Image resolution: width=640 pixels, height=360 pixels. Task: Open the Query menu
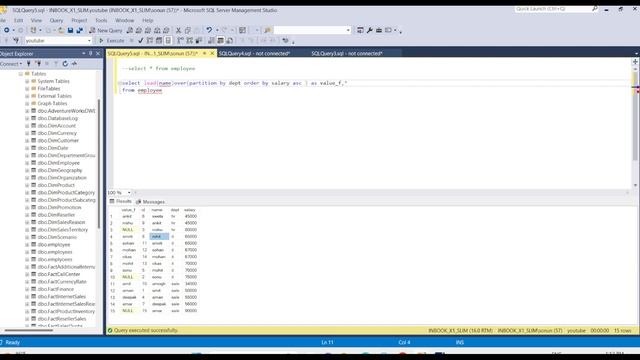56,20
